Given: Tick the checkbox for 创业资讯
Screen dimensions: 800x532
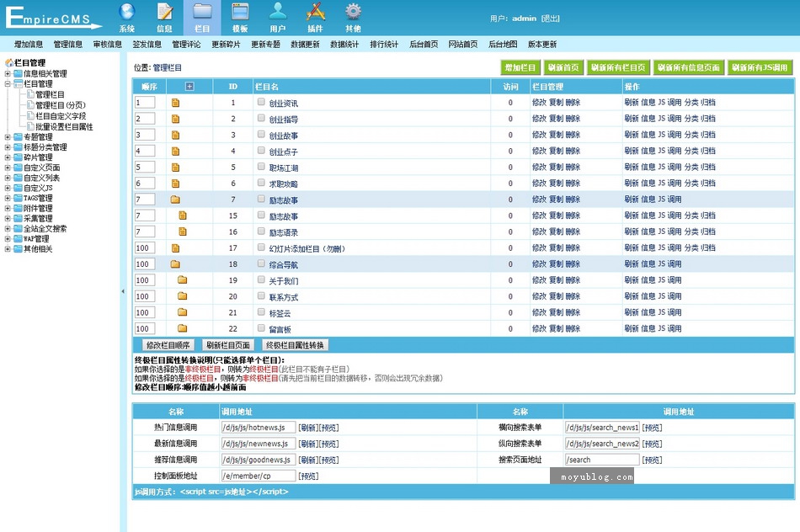Looking at the screenshot, I should coord(261,102).
